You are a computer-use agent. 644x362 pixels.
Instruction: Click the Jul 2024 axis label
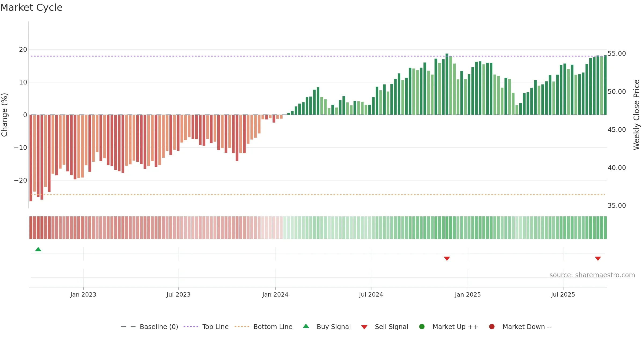coord(371,294)
